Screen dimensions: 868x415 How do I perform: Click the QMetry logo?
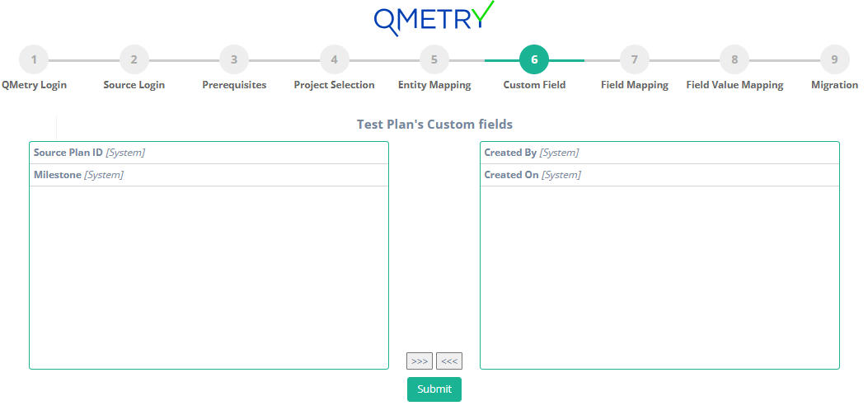434,18
